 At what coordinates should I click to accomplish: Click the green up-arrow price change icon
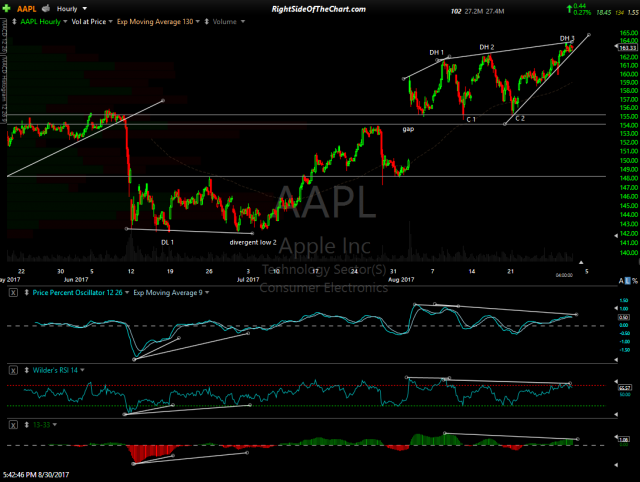coord(569,9)
